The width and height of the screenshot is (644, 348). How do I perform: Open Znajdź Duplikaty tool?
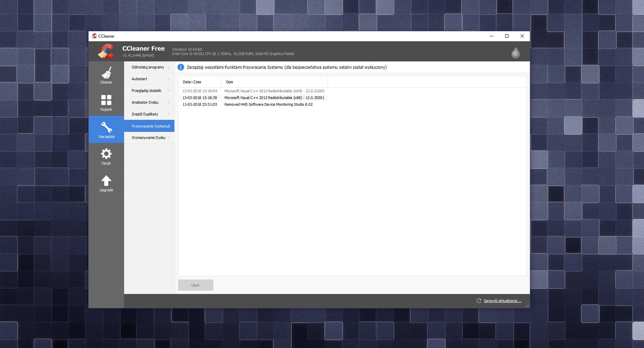(149, 114)
